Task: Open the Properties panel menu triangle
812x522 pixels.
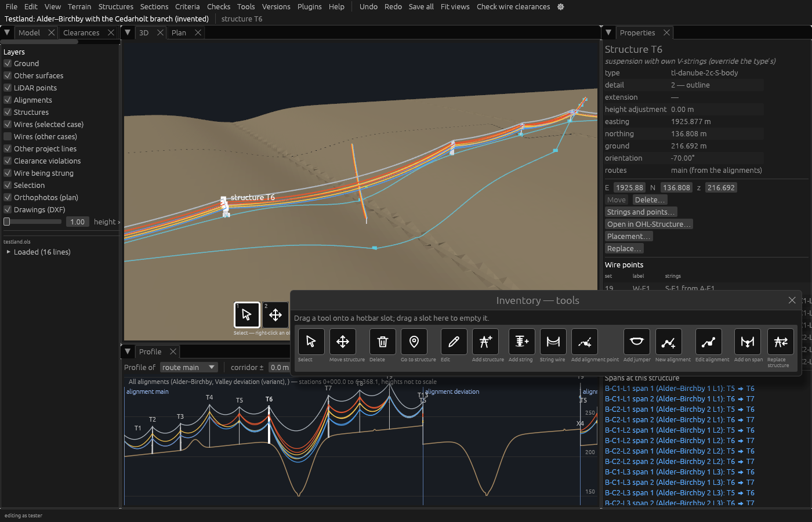Action: (x=608, y=32)
